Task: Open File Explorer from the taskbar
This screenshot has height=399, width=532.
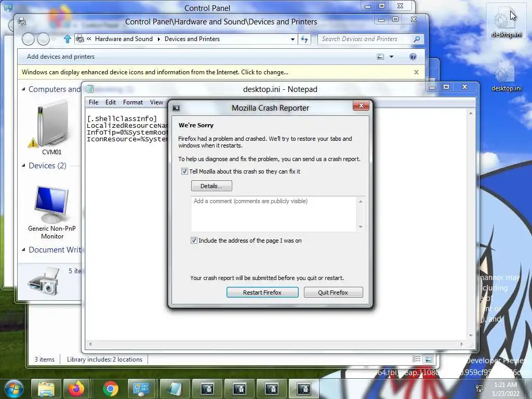Action: pyautogui.click(x=46, y=389)
